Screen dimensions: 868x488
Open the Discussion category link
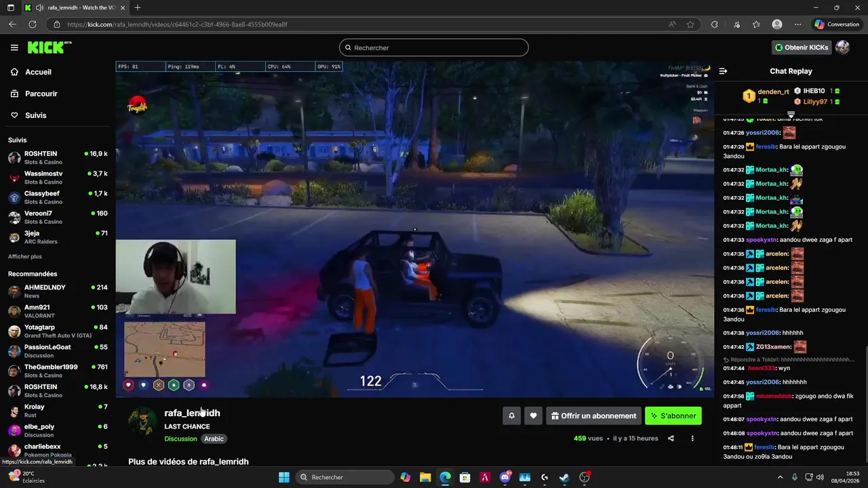click(x=180, y=439)
